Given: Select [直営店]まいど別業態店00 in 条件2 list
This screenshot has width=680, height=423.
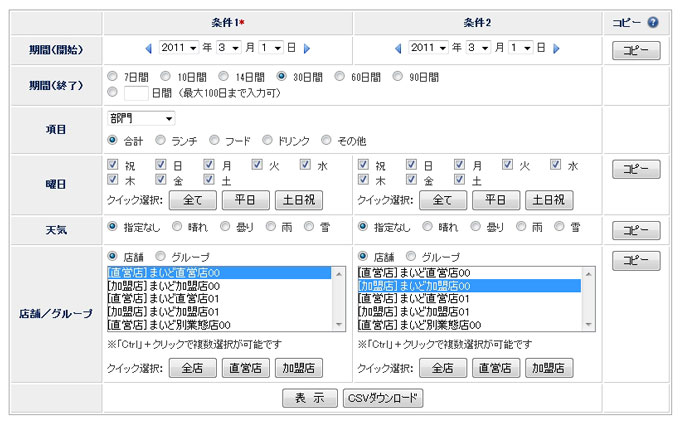Looking at the screenshot, I should point(469,325).
